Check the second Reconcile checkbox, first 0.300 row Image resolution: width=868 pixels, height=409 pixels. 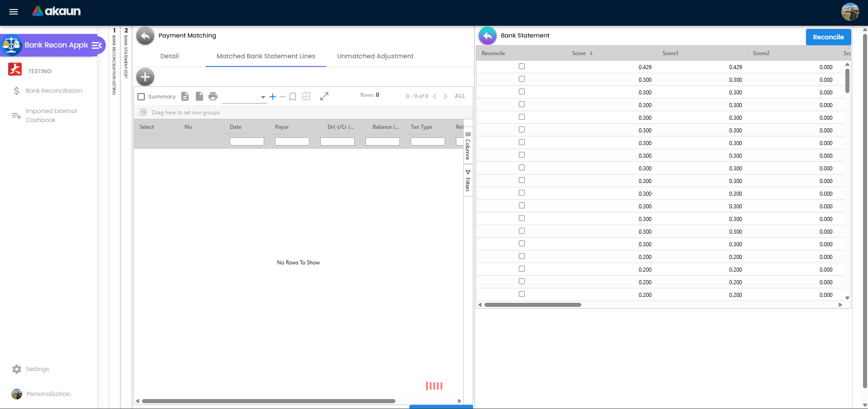(x=522, y=79)
